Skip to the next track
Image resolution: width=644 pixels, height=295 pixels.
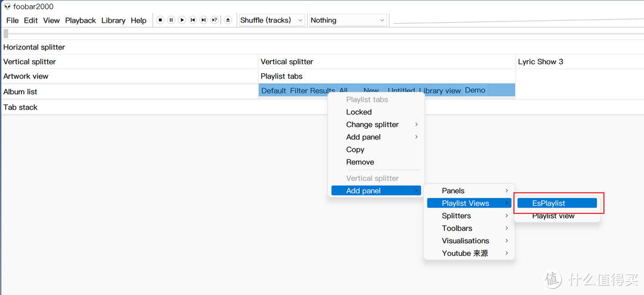203,20
